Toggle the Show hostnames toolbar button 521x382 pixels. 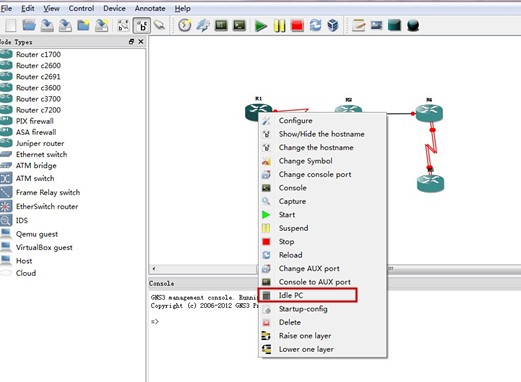(x=142, y=26)
